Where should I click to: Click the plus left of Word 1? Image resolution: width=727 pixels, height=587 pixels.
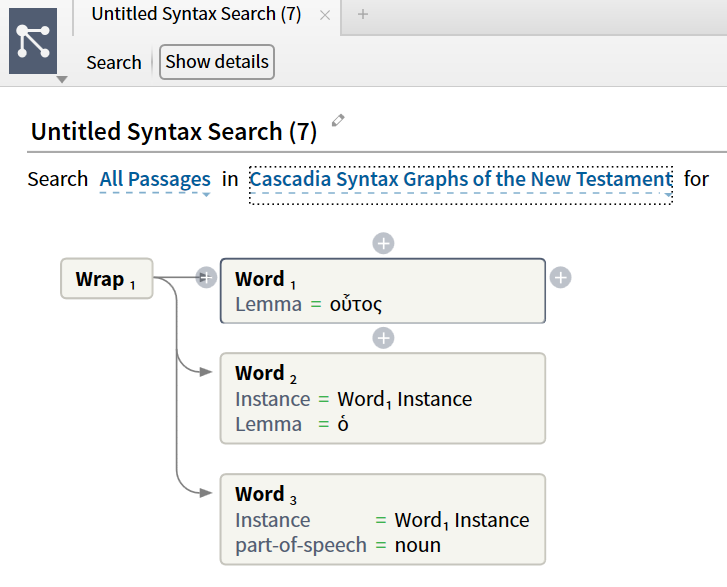pyautogui.click(x=207, y=277)
